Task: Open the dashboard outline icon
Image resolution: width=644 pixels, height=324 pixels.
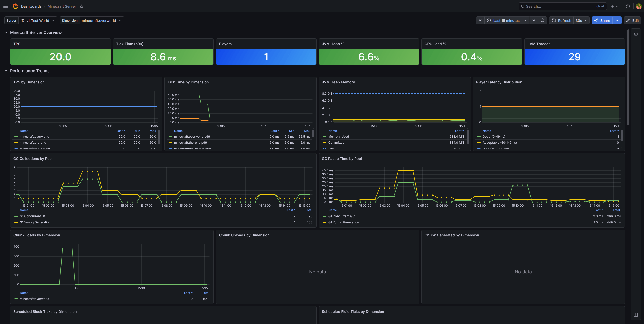Action: (636, 44)
